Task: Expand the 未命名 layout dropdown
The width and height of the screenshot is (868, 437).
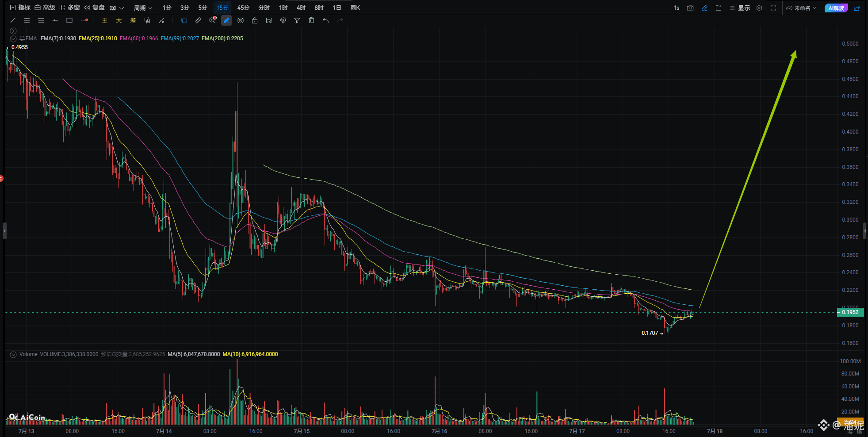Action: coord(801,8)
